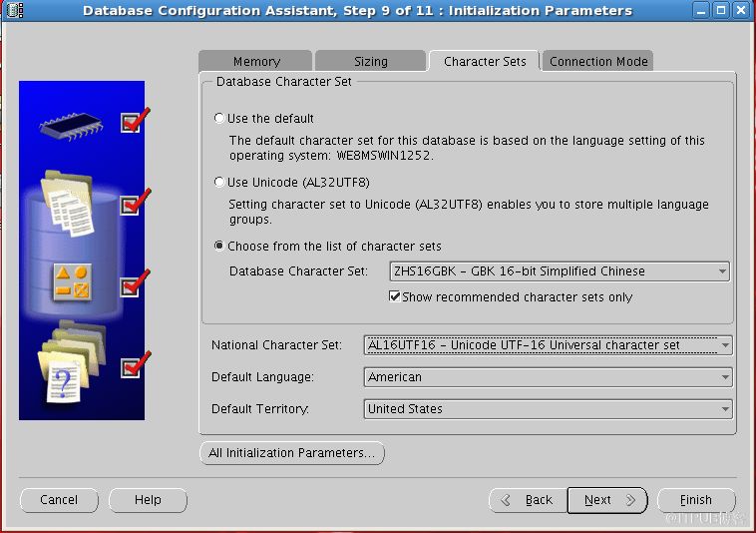
Task: Click the question mark folders icon
Action: point(72,361)
